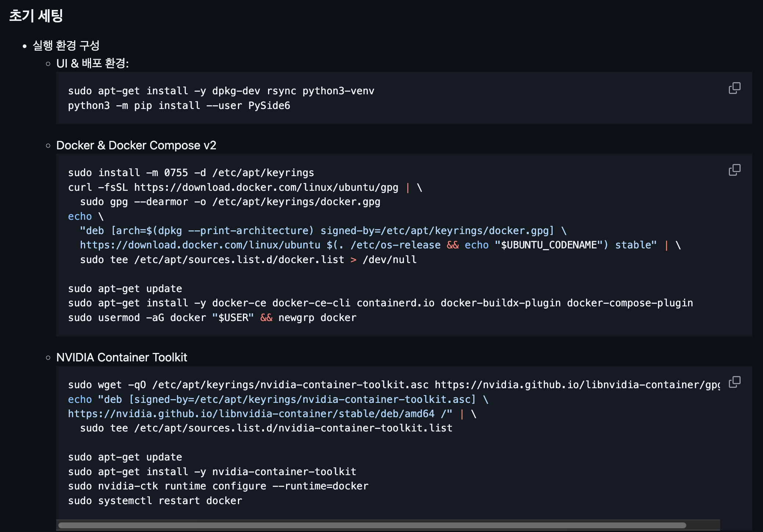Click the apt-get install dpkg-dev rsync line

click(221, 91)
